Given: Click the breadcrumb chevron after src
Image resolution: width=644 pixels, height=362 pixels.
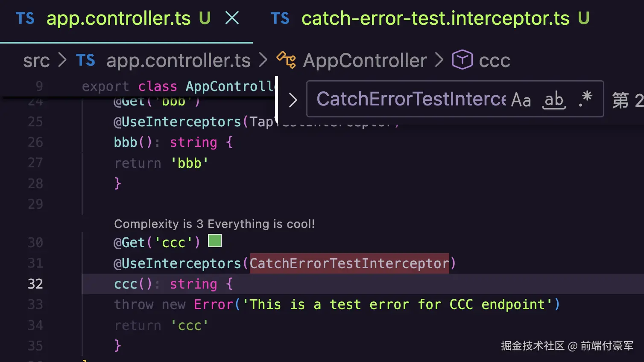Looking at the screenshot, I should coord(62,60).
